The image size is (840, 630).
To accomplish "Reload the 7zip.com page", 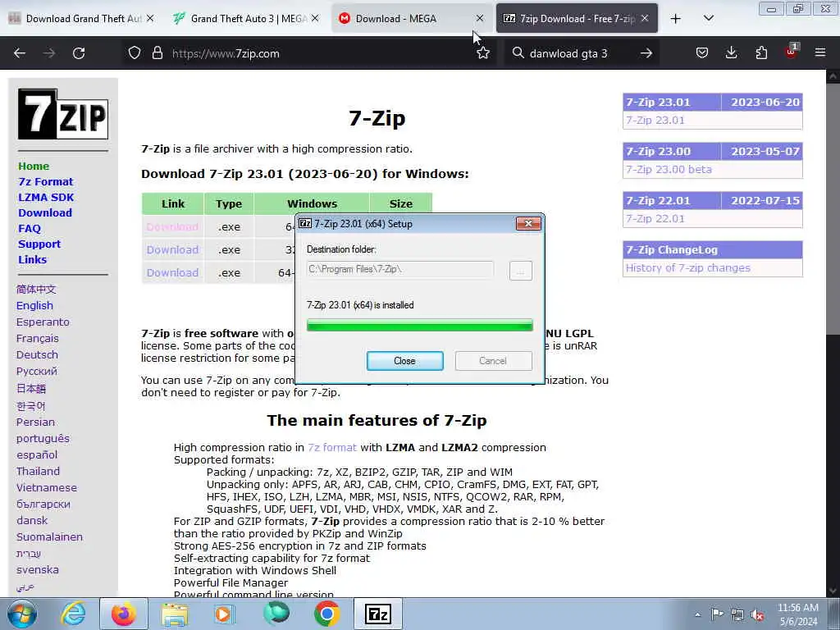I will [79, 53].
